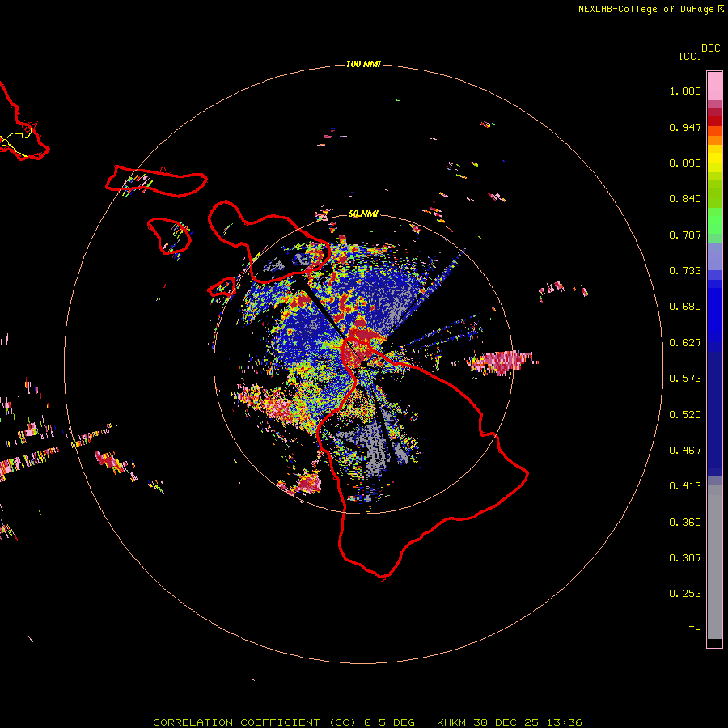Click the 0.733 colorbar value
Image resolution: width=728 pixels, height=728 pixels.
685,271
